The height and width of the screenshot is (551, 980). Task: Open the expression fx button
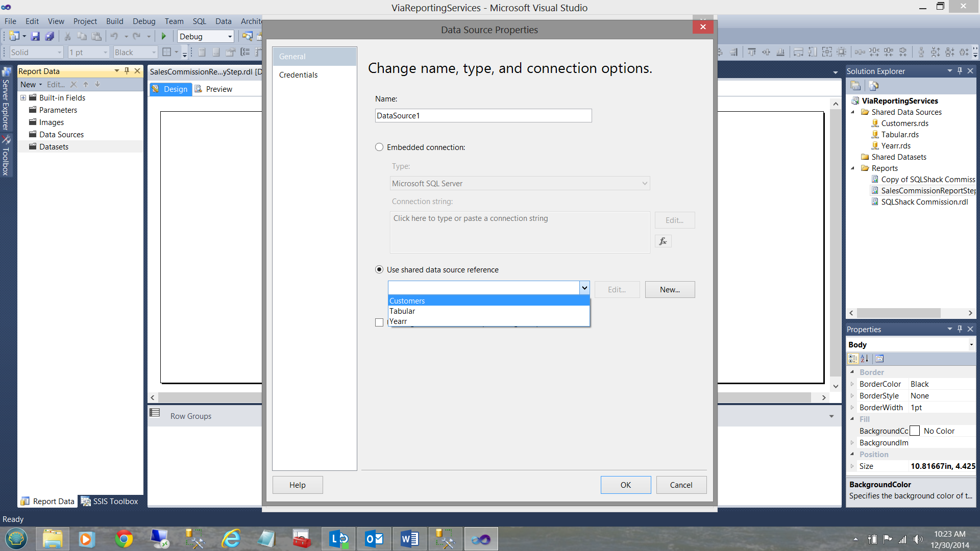pyautogui.click(x=663, y=241)
